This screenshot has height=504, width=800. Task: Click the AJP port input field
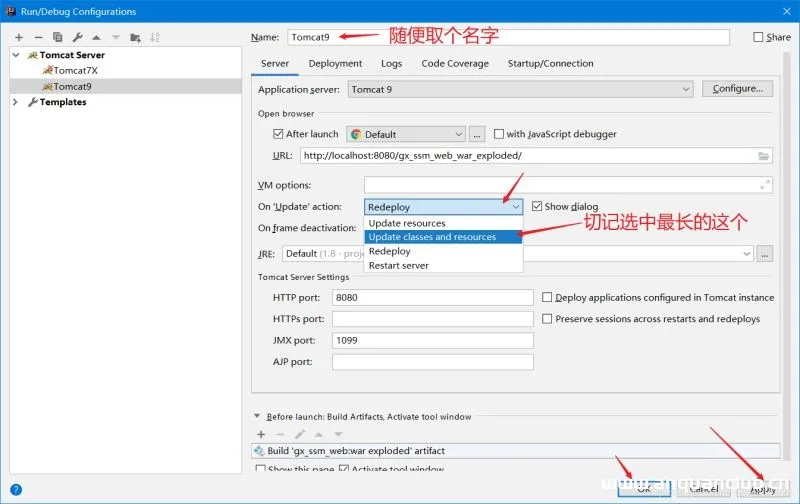point(433,362)
